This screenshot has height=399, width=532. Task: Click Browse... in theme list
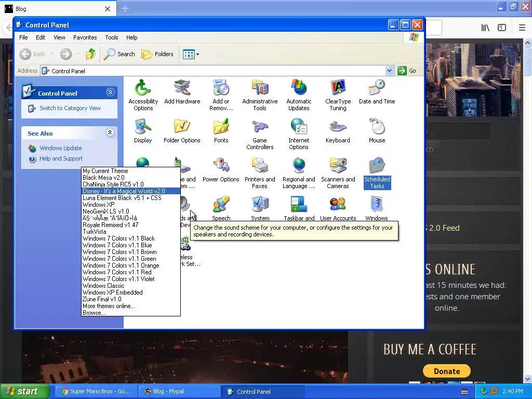[130, 312]
